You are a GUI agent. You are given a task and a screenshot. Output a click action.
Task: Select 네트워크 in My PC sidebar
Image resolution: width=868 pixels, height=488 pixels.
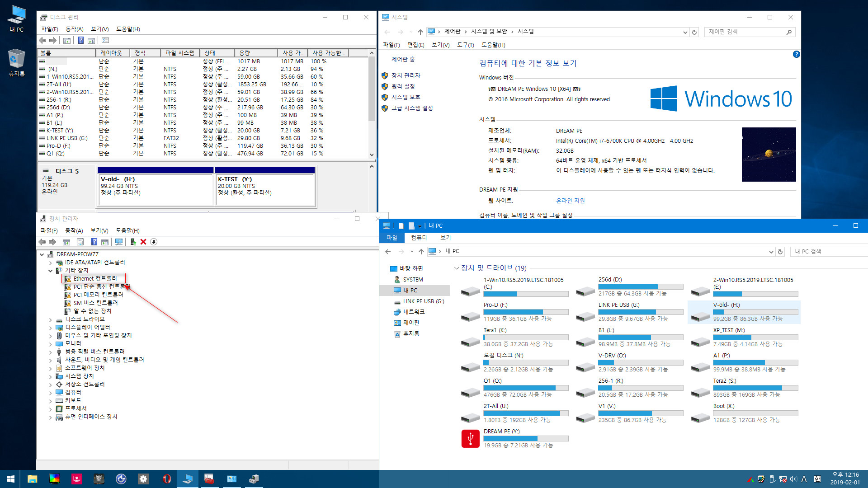(414, 312)
